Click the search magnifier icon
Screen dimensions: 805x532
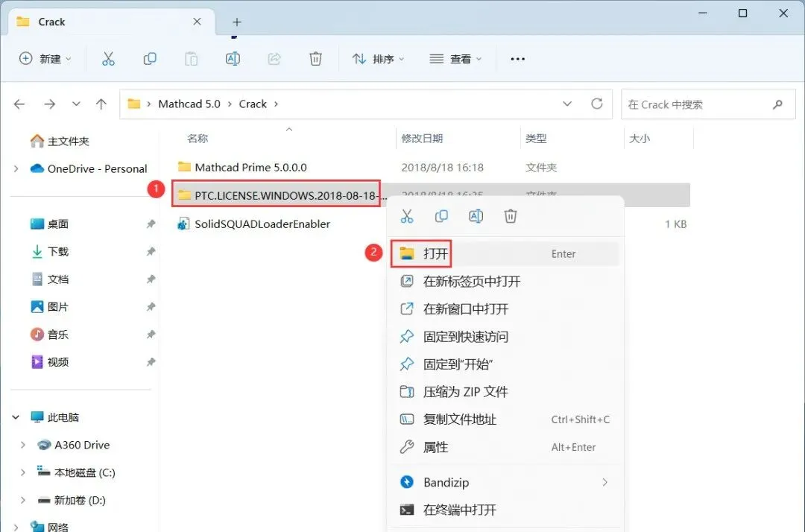[777, 104]
